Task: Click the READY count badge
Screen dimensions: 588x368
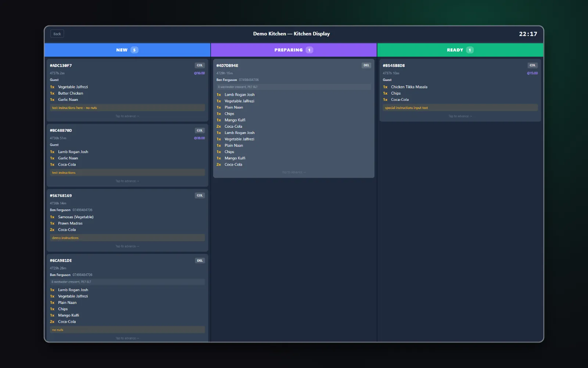Action: pos(470,50)
